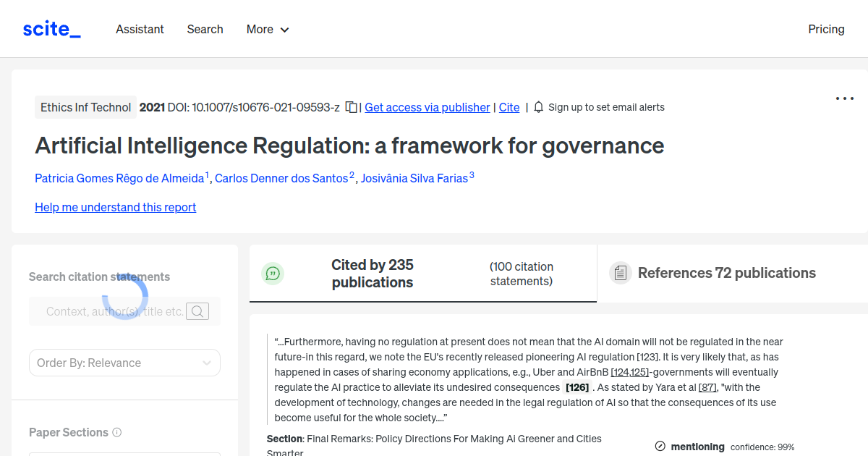Click the scite_ logo
The image size is (868, 456).
coord(51,28)
